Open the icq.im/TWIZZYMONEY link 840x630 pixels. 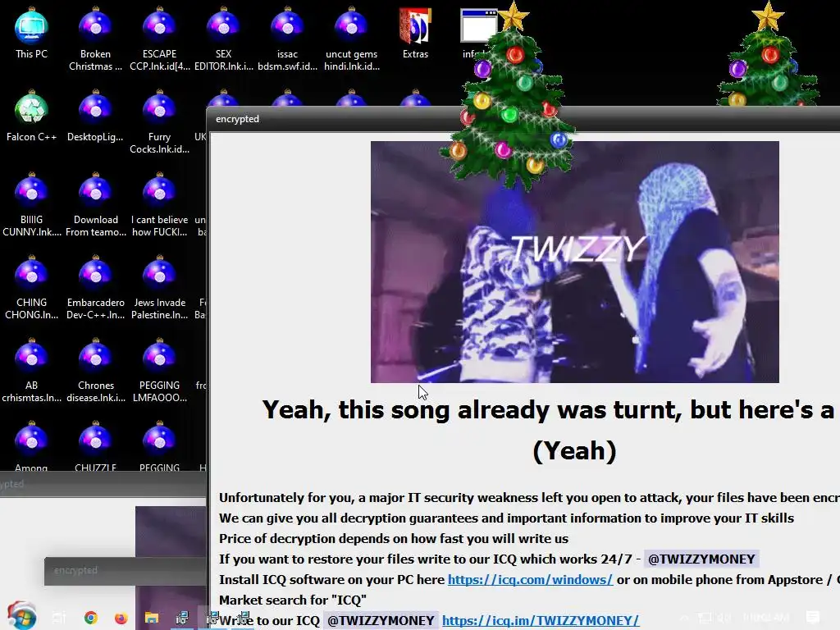coord(541,620)
